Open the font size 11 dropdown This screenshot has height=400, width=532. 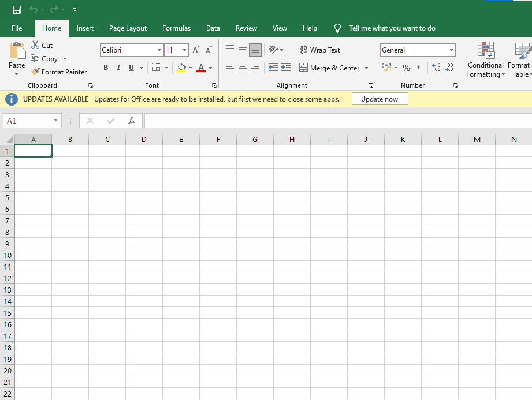tap(184, 50)
